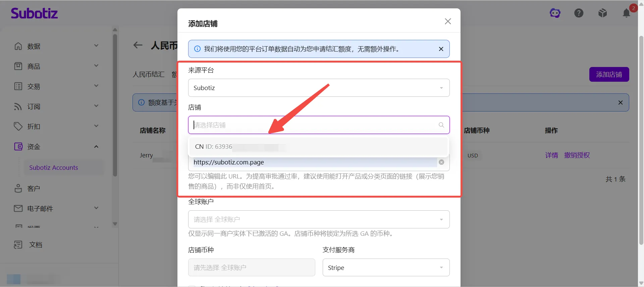Click the 商品 icon in sidebar
The width and height of the screenshot is (644, 287).
(x=18, y=66)
